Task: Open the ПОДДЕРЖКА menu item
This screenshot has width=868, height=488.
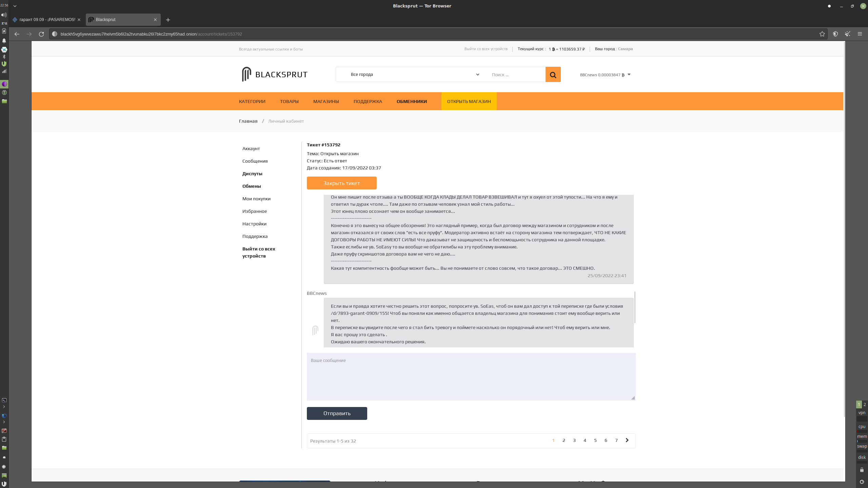Action: [x=368, y=101]
